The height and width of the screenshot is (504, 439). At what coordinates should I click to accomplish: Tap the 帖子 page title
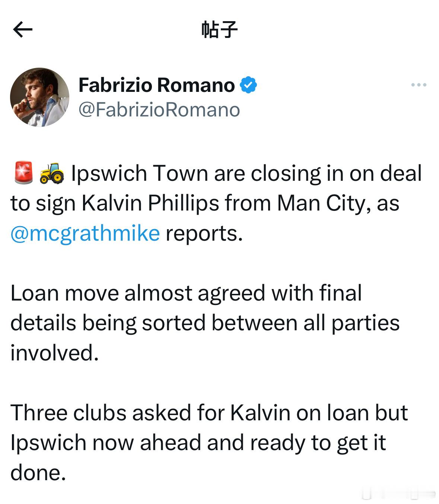point(219,30)
